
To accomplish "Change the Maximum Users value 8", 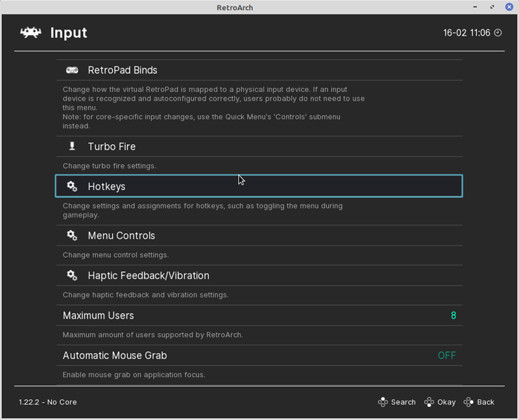I will point(453,315).
